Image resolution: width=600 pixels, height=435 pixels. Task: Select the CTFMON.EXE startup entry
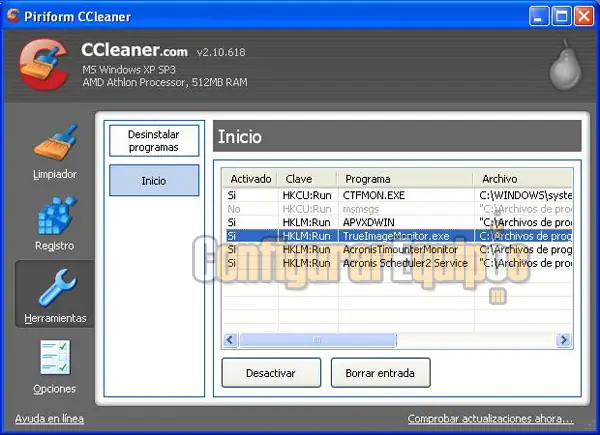397,195
